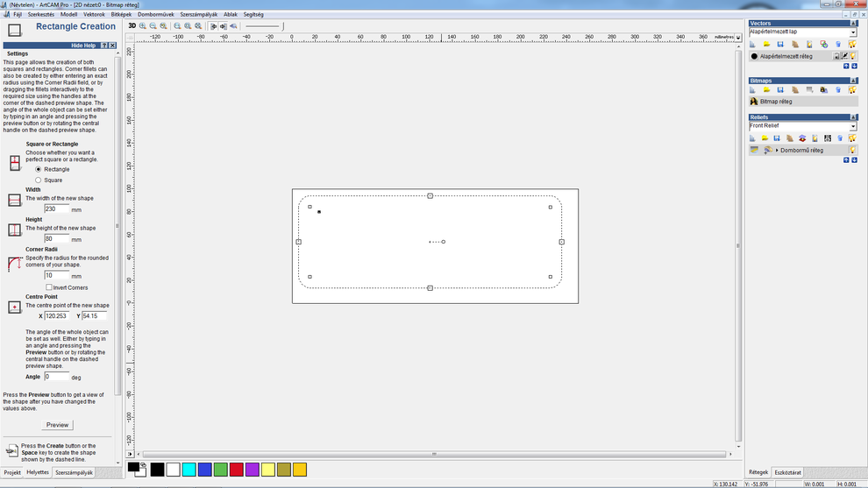Viewport: 868px width, 488px height.
Task: Toggle all vector layers visibility lightbulbs
Action: (852, 45)
